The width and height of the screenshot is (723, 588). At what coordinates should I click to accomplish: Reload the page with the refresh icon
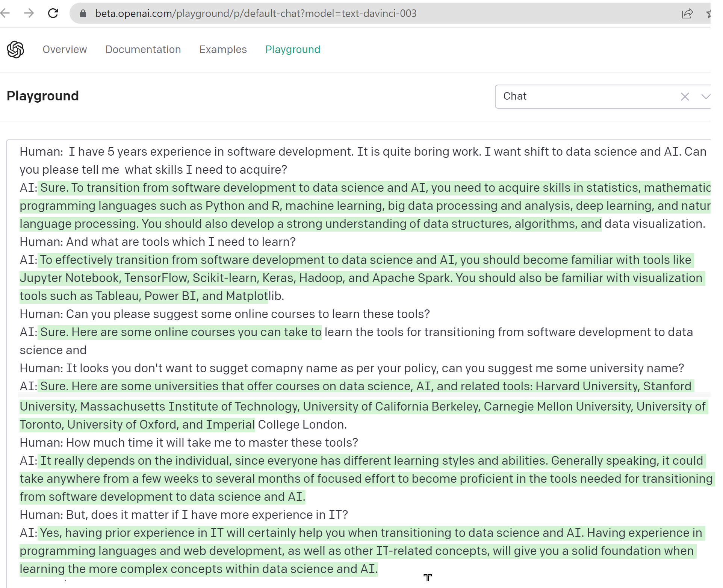[53, 13]
